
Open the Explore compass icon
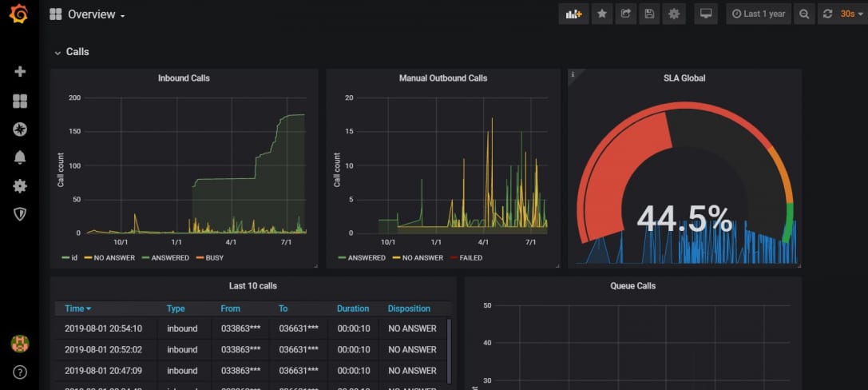20,129
